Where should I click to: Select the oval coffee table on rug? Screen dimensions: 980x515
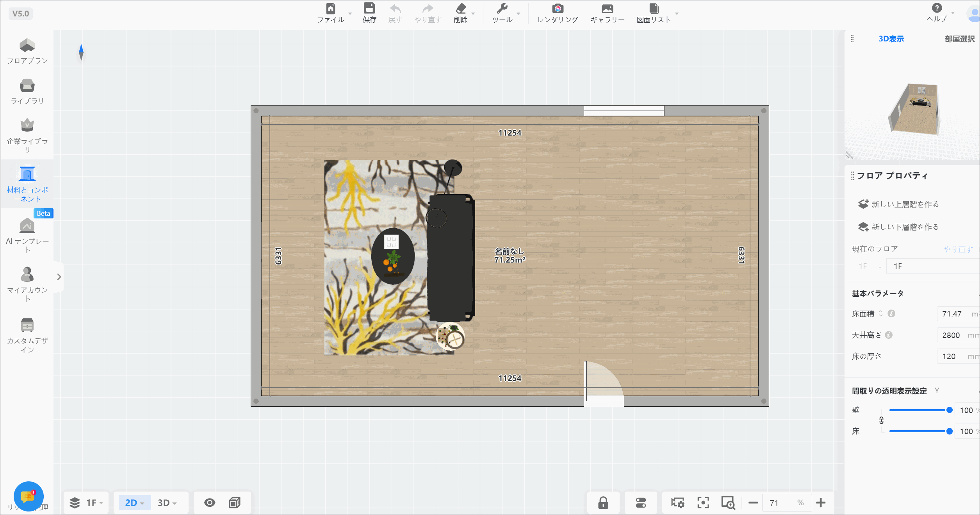393,256
